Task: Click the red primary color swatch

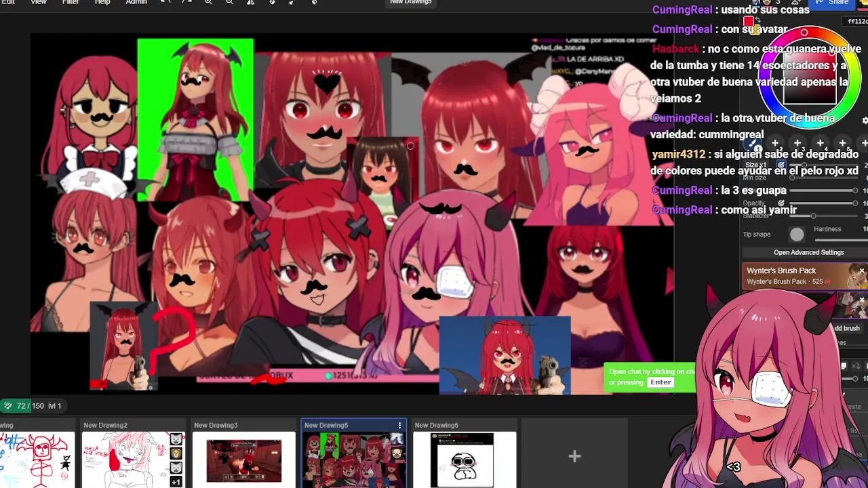Action: [749, 22]
